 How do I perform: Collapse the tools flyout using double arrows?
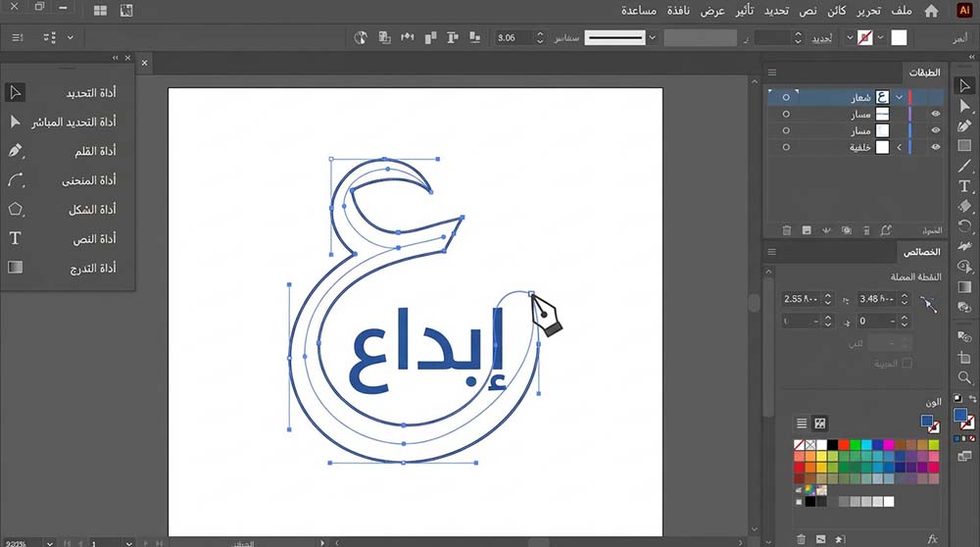115,58
